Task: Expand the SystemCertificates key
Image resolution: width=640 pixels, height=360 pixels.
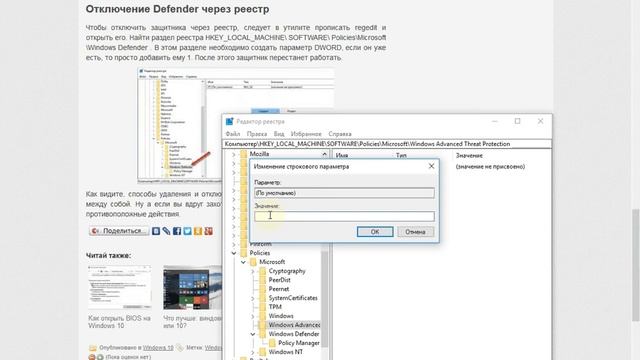Action: (253, 298)
